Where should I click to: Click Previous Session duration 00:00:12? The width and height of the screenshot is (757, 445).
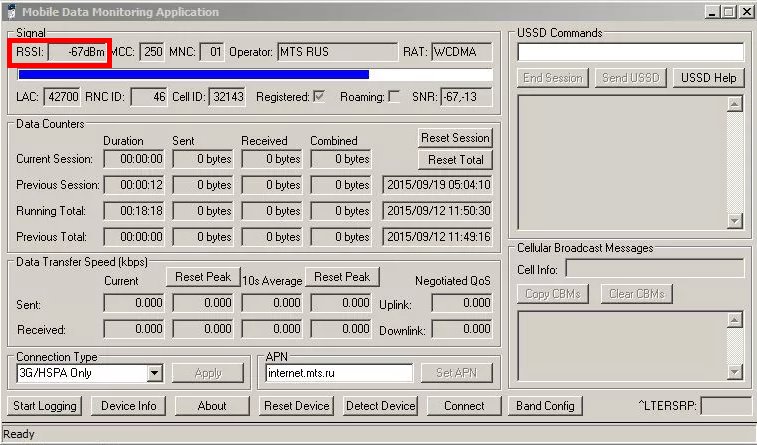pyautogui.click(x=134, y=185)
